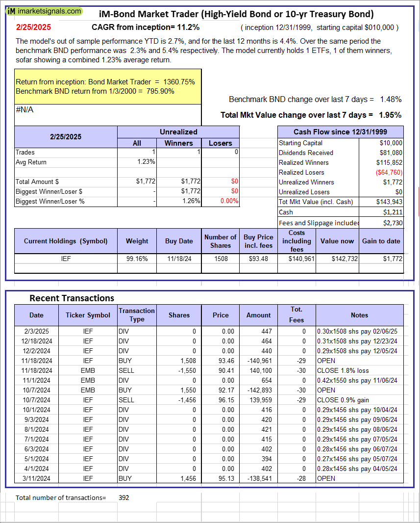
Task: Select the Unrealized Winners column header
Action: 178,143
